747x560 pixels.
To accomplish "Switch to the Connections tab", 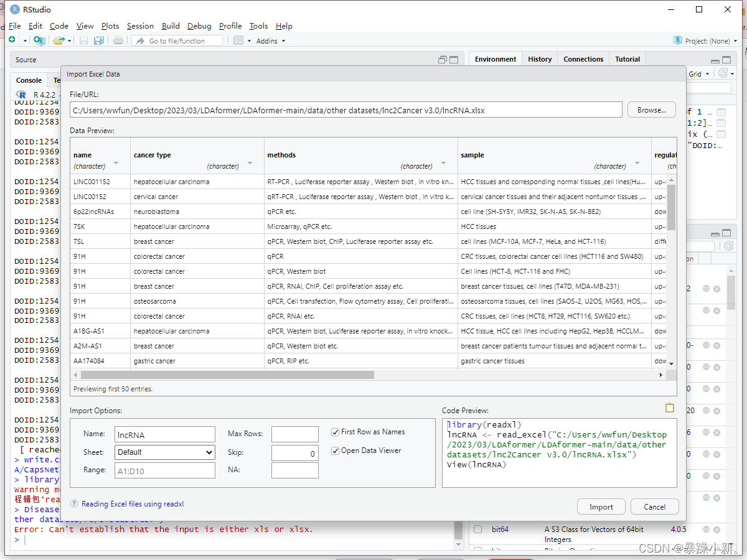I will tap(583, 59).
